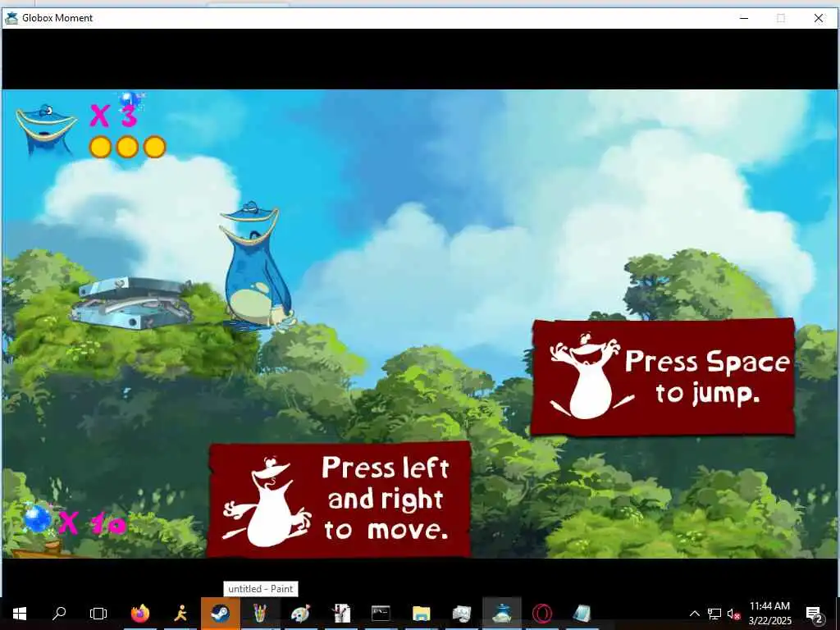Close the Globox Moment window
This screenshot has width=840, height=630.
click(x=819, y=18)
